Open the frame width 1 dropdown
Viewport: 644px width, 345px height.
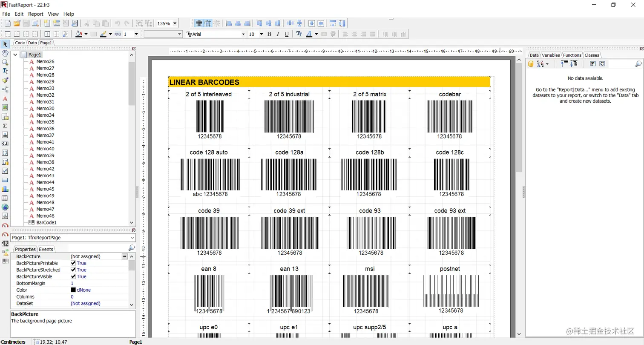click(x=136, y=34)
